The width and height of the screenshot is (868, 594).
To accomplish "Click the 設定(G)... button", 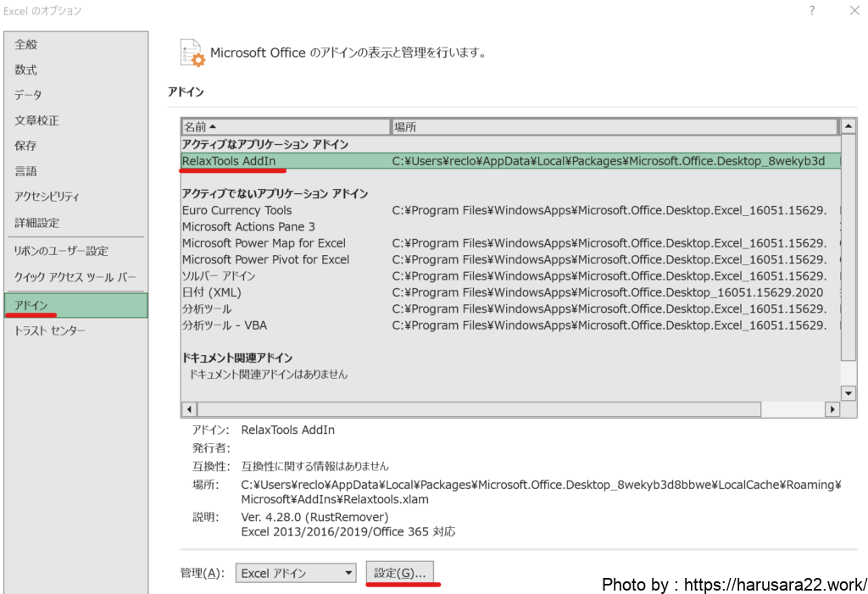I will pyautogui.click(x=399, y=573).
